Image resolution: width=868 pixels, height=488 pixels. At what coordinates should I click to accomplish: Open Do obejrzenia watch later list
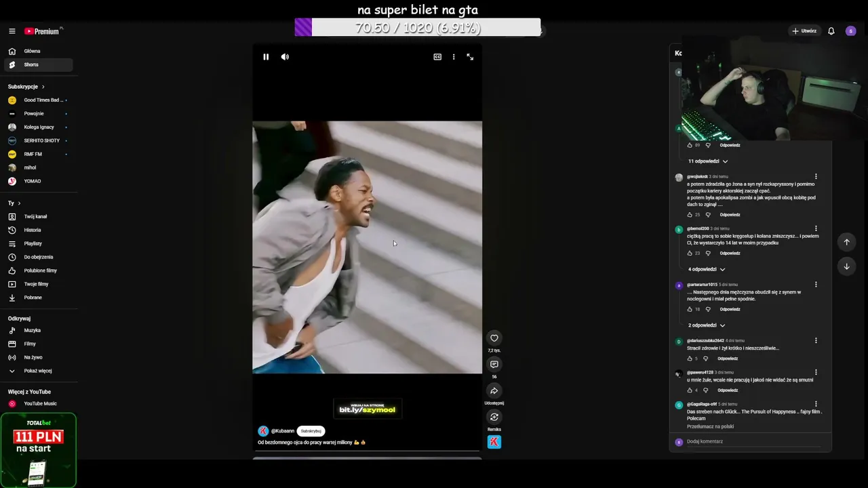point(38,258)
